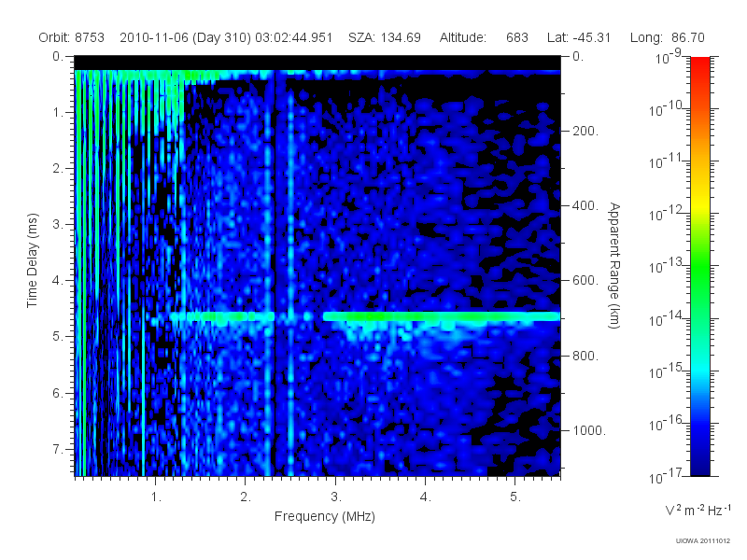
Task: Click the 10⁻¹³ label on color scale
Action: [667, 266]
